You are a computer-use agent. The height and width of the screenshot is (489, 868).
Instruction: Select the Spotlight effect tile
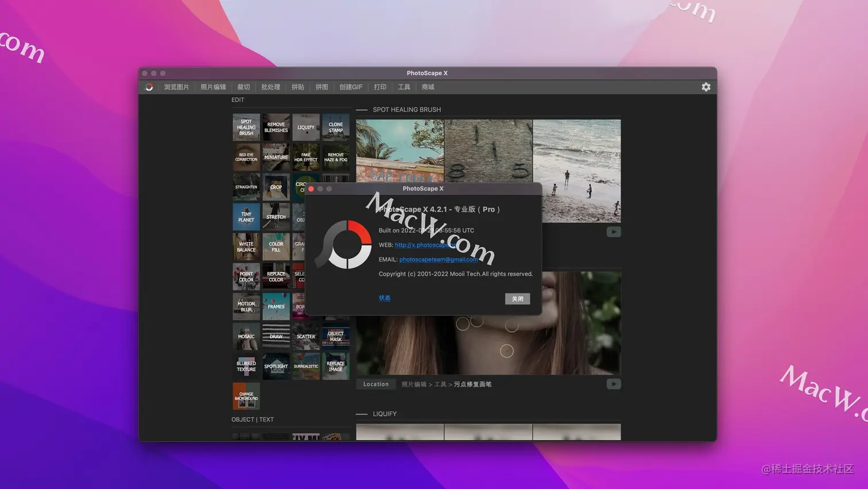click(x=276, y=366)
